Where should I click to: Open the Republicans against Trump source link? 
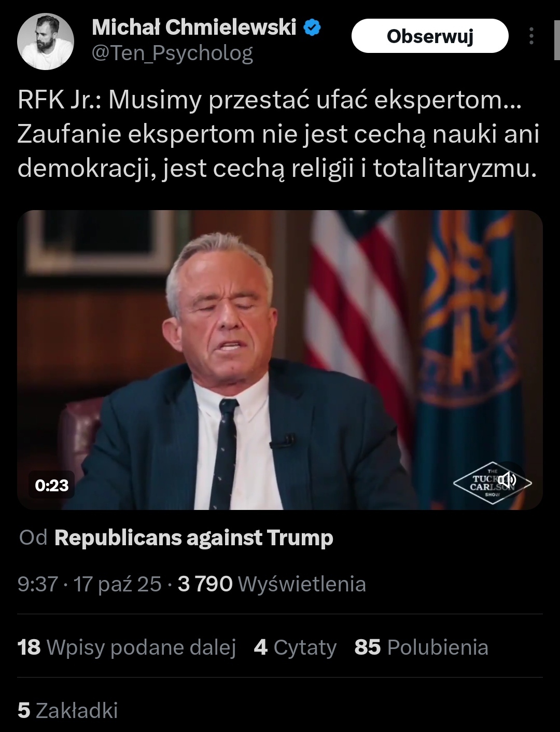coord(193,537)
